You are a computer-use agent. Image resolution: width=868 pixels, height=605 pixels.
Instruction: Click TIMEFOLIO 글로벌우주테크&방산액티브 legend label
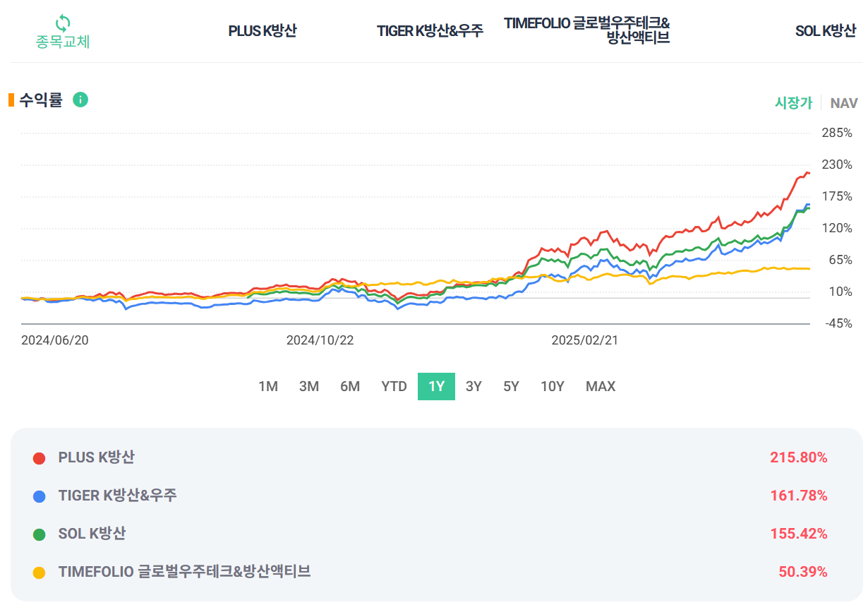[185, 572]
